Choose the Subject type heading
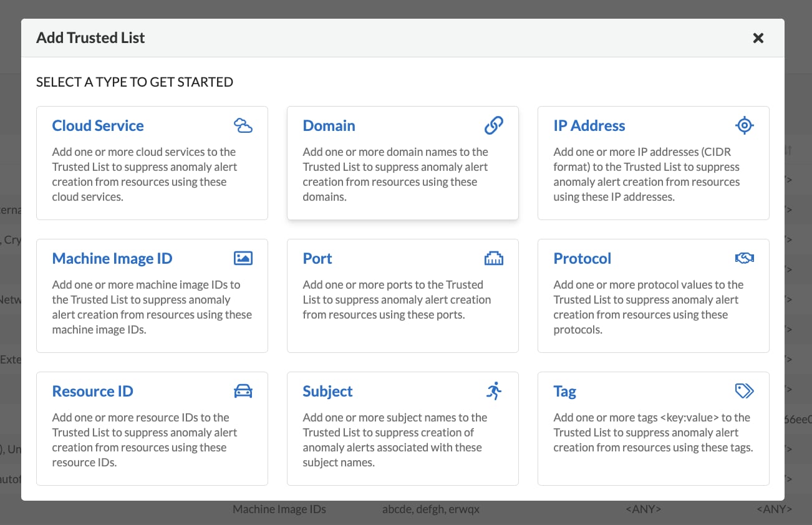The image size is (812, 525). [327, 391]
